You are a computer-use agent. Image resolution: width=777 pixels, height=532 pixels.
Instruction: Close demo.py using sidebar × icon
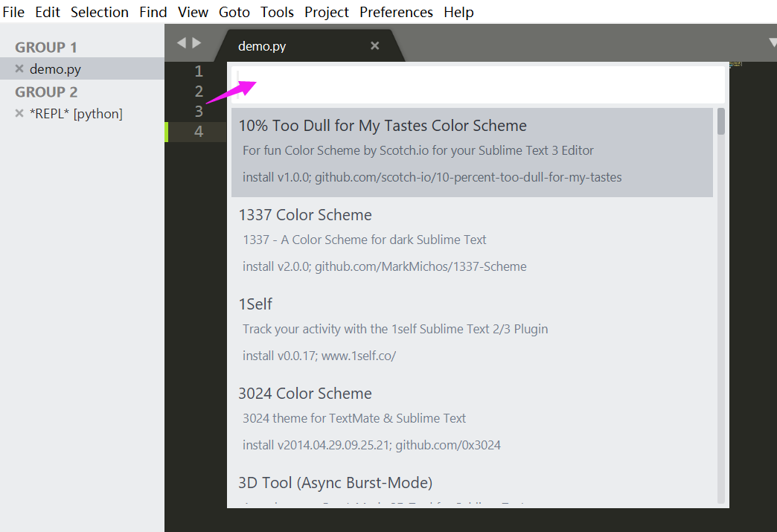click(18, 68)
